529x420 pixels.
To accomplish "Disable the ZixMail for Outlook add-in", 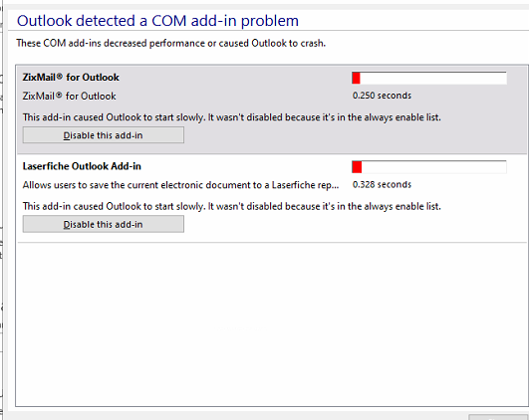I will 104,135.
